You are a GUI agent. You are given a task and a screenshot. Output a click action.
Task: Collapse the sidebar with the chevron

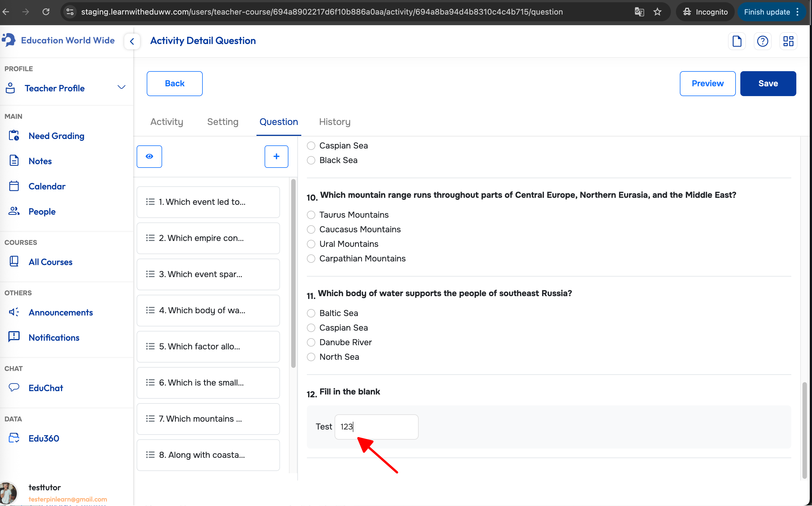click(132, 41)
